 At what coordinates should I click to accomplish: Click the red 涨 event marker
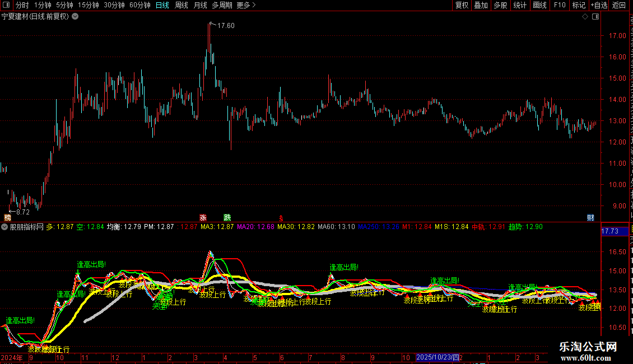[x=203, y=218]
